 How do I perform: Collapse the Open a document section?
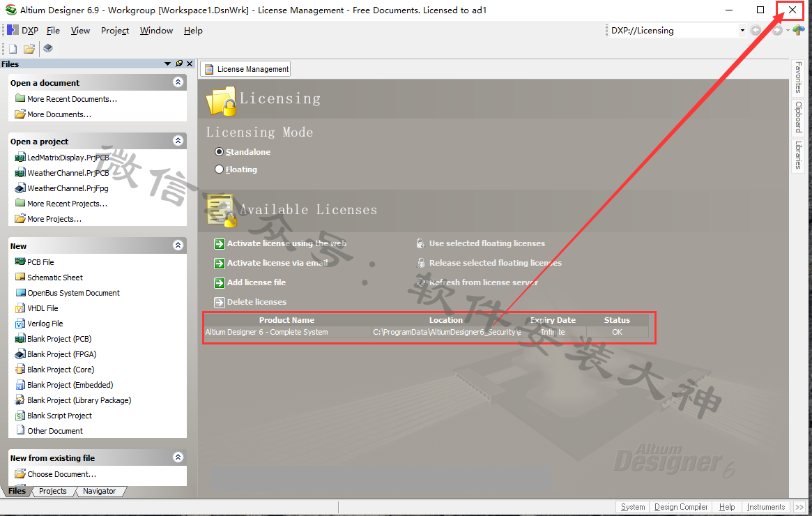[178, 82]
